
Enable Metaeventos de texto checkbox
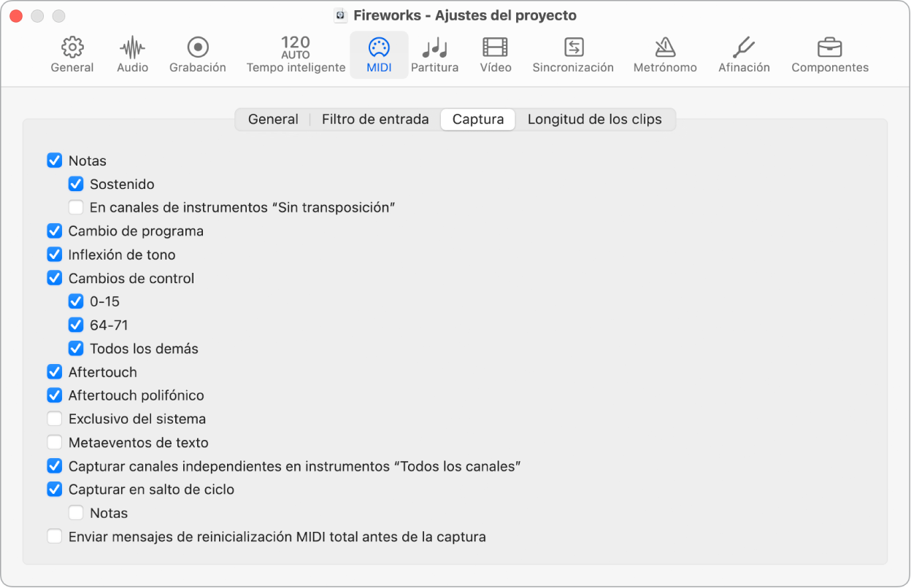pos(55,442)
